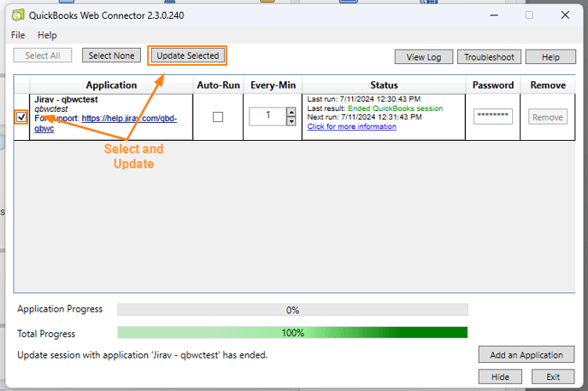Click the Add an Application button

(526, 354)
